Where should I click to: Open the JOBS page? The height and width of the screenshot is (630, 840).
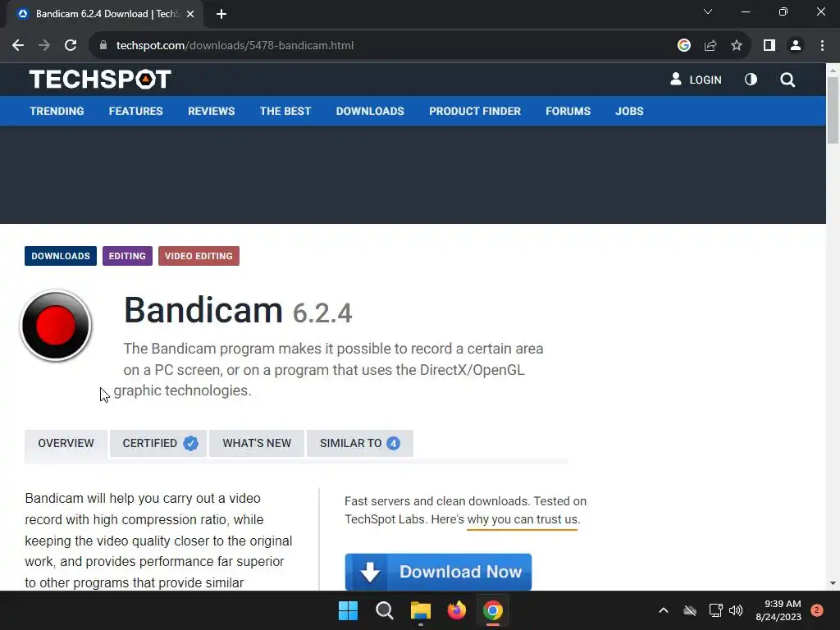pyautogui.click(x=629, y=111)
